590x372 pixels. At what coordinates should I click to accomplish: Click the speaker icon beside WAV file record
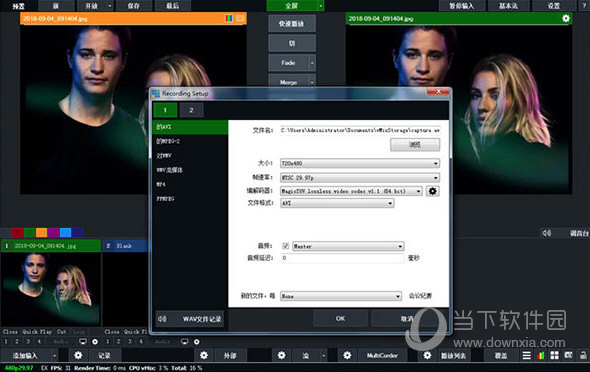pyautogui.click(x=162, y=319)
